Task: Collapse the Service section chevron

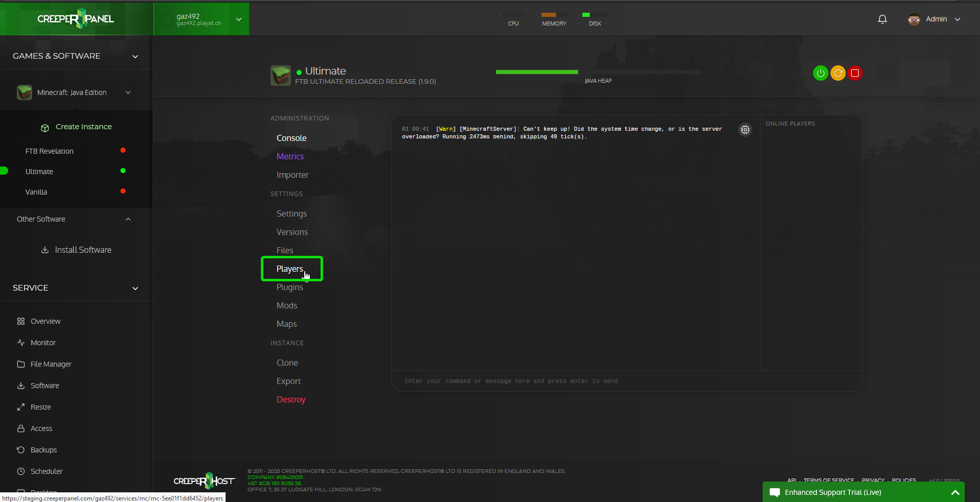Action: click(135, 289)
